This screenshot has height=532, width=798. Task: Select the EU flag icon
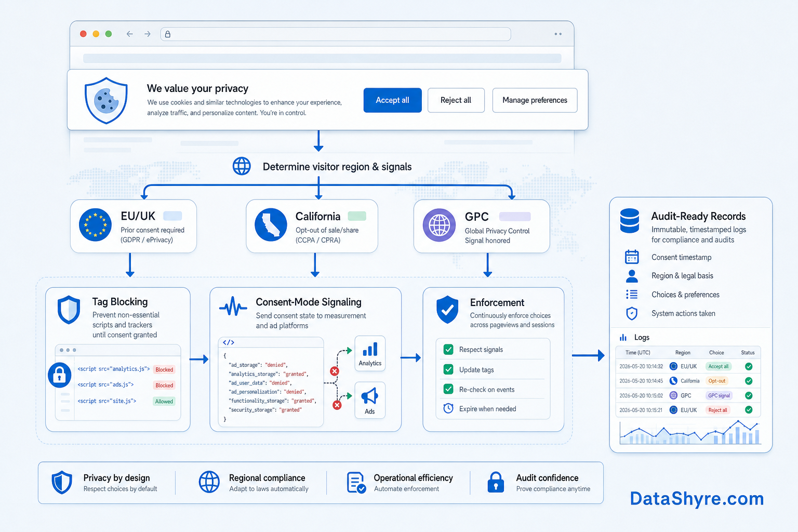coord(95,225)
